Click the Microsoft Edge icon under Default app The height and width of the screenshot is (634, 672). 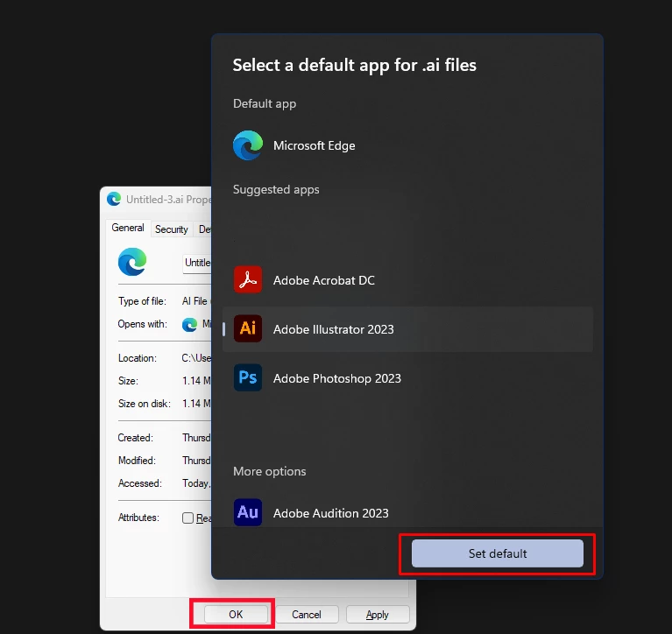tap(248, 145)
